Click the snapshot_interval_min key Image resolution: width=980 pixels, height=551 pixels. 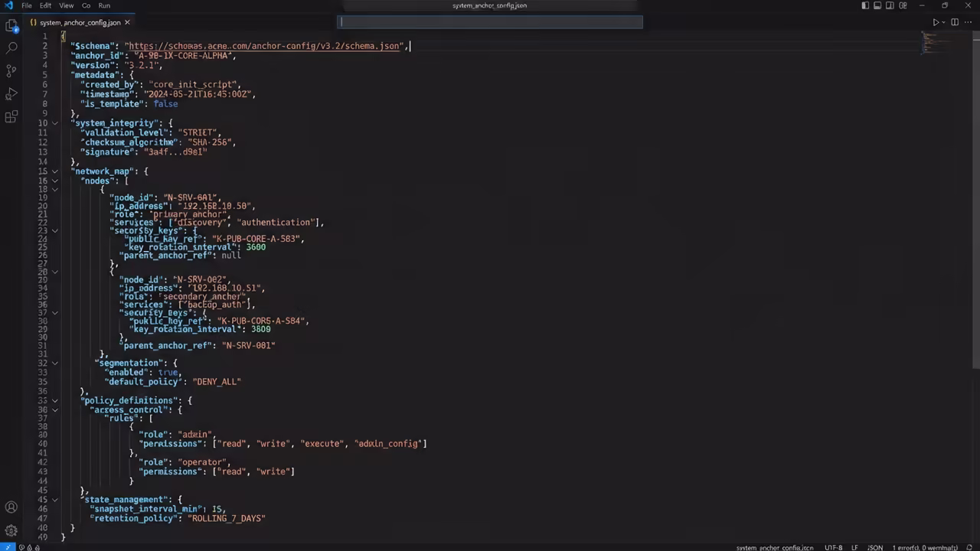tap(146, 509)
